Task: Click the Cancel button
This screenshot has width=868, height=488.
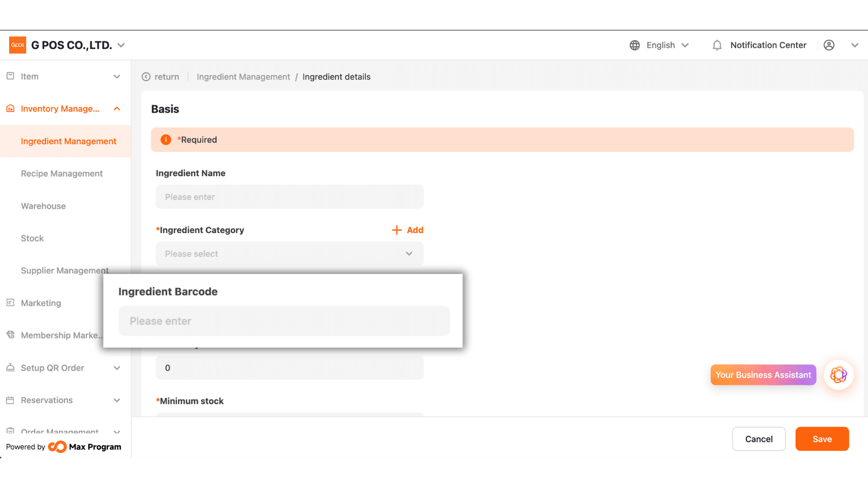Action: click(x=759, y=439)
